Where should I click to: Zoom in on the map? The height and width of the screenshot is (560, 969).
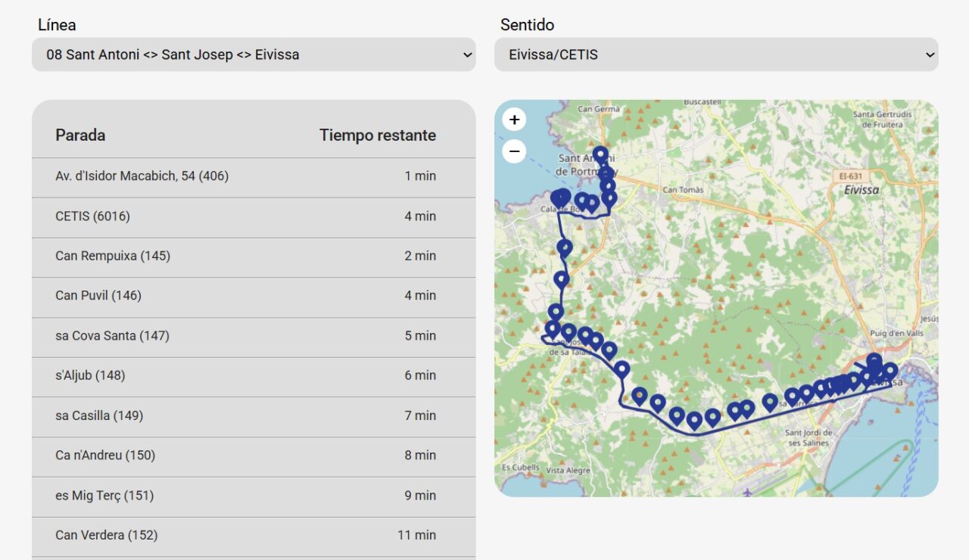coord(514,120)
